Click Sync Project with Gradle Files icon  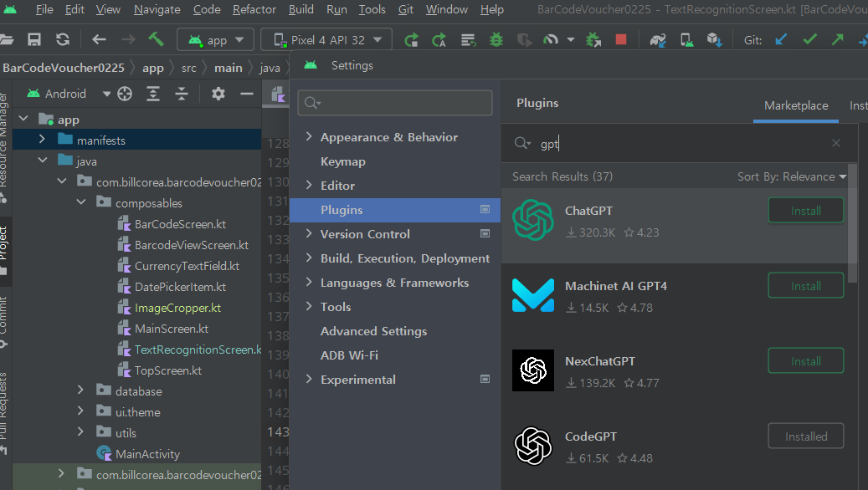(658, 40)
